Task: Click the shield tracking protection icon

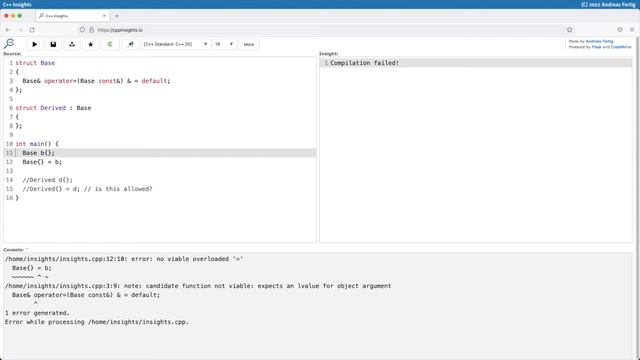Action: click(x=82, y=30)
